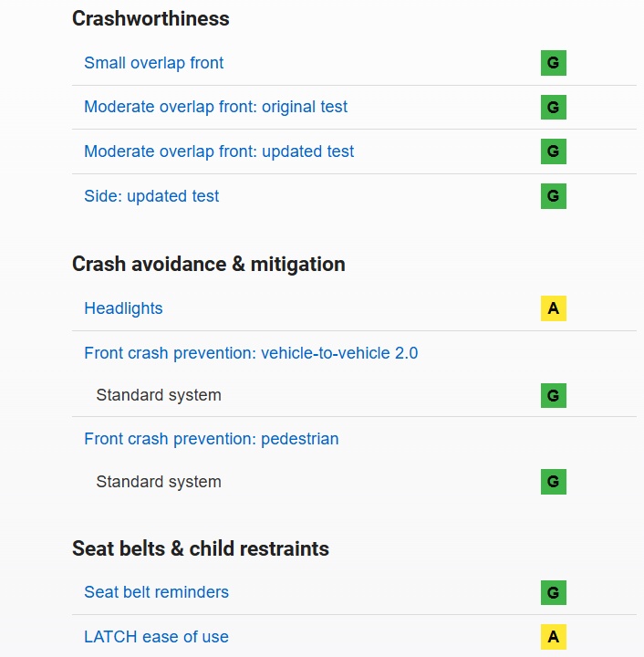
Task: Open Front crash prevention: pedestrian link
Action: (x=211, y=439)
